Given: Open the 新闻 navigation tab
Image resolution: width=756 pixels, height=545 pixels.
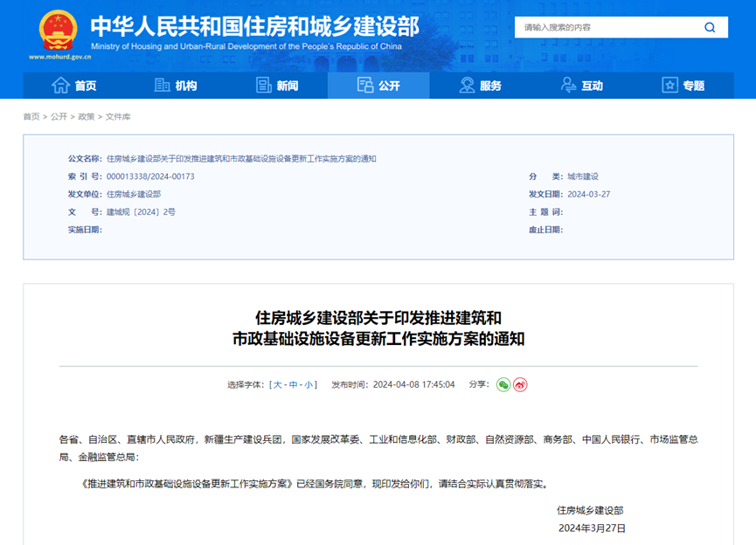Looking at the screenshot, I should (x=277, y=86).
